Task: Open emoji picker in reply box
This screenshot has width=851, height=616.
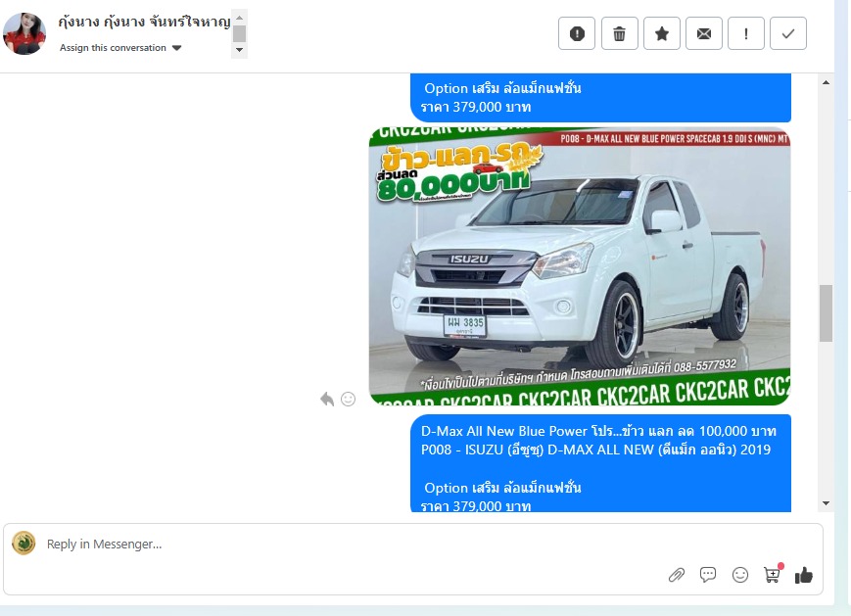Action: (x=740, y=575)
